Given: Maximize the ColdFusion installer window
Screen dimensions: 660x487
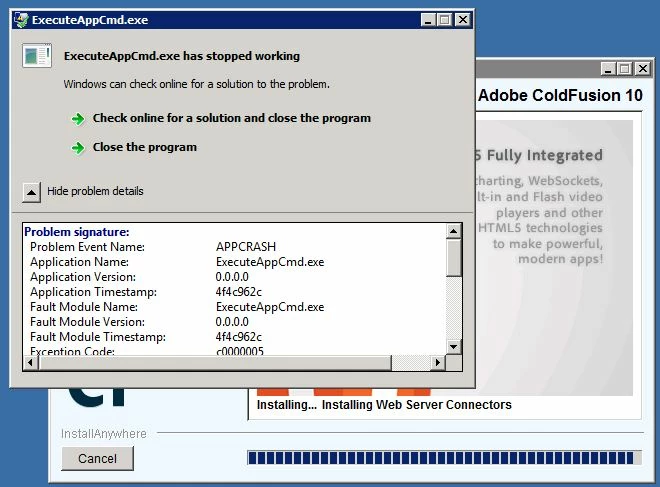Looking at the screenshot, I should coord(625,69).
